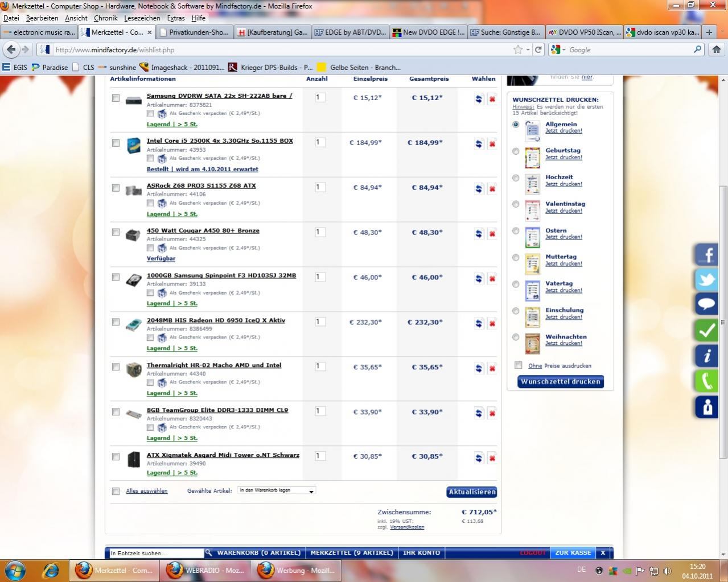Open the Datei menu
The image size is (728, 582).
(11, 18)
